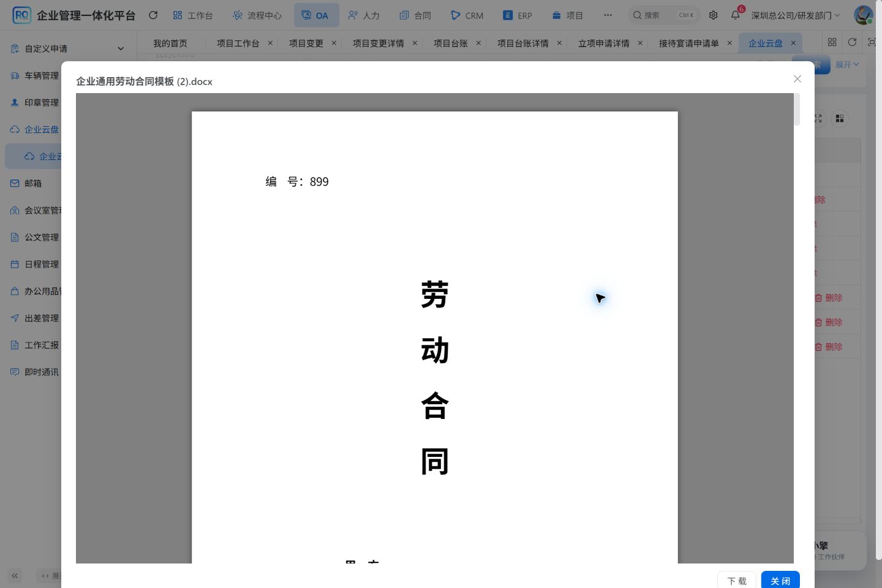Click the 下载 button

tap(737, 581)
